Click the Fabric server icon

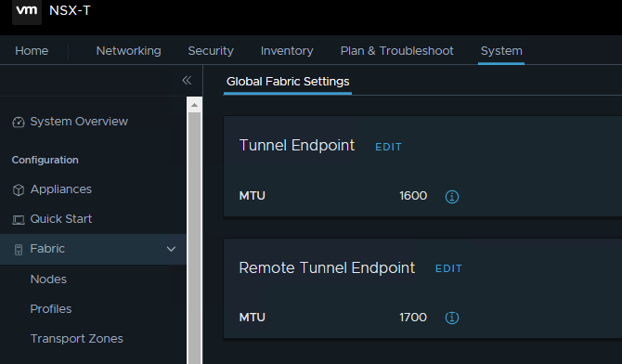tap(19, 249)
